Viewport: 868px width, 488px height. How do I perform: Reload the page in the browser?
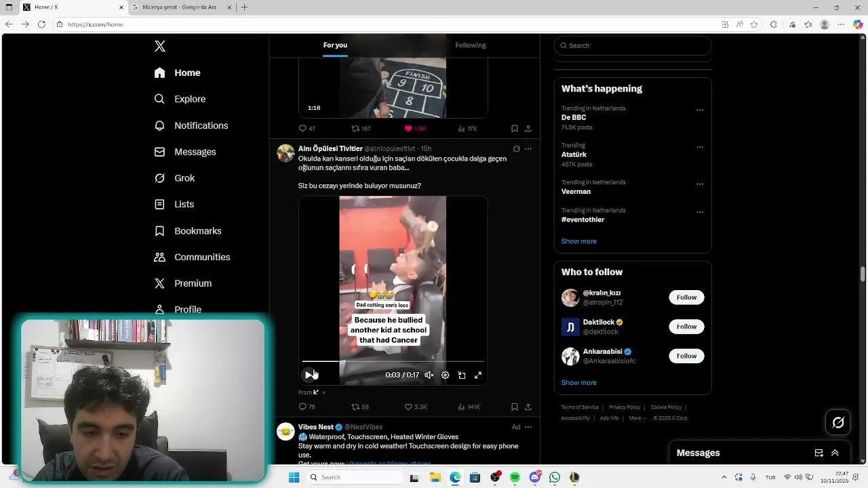[x=41, y=24]
